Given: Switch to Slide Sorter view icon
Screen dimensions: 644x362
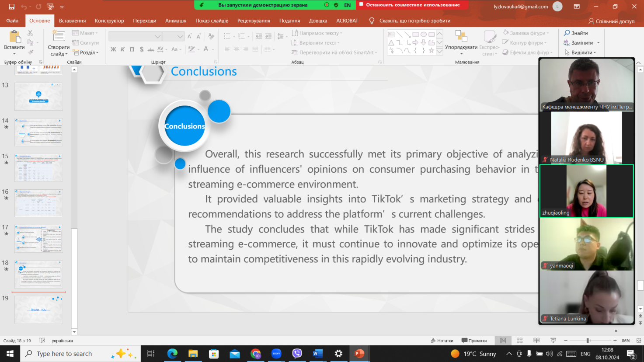Looking at the screenshot, I should [520, 341].
